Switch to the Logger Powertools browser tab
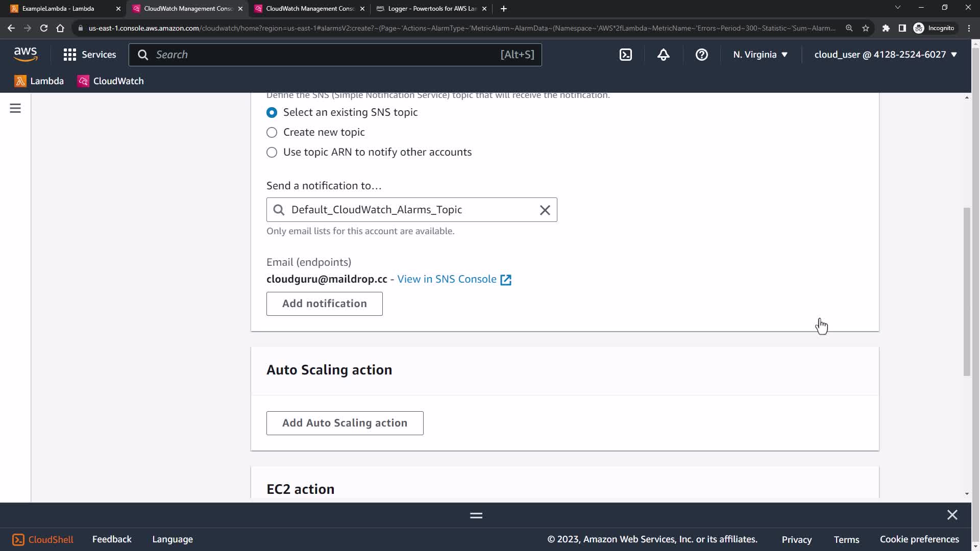Image resolution: width=980 pixels, height=551 pixels. click(x=431, y=9)
